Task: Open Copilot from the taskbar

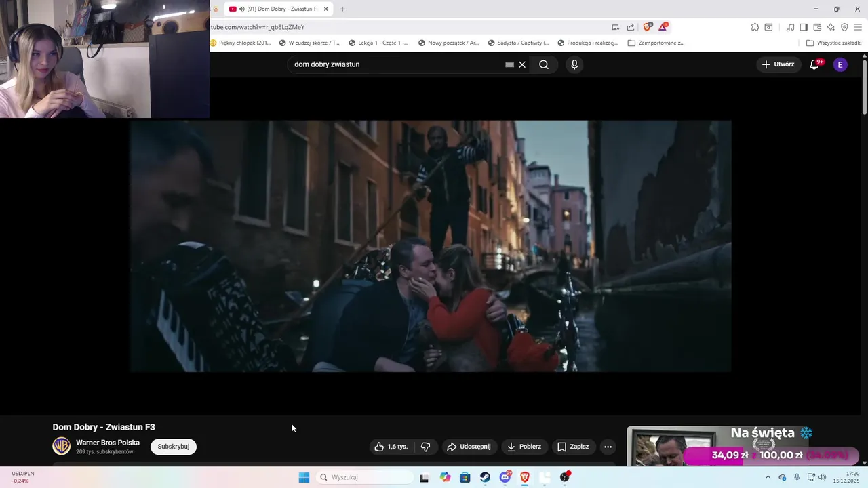Action: (x=445, y=477)
